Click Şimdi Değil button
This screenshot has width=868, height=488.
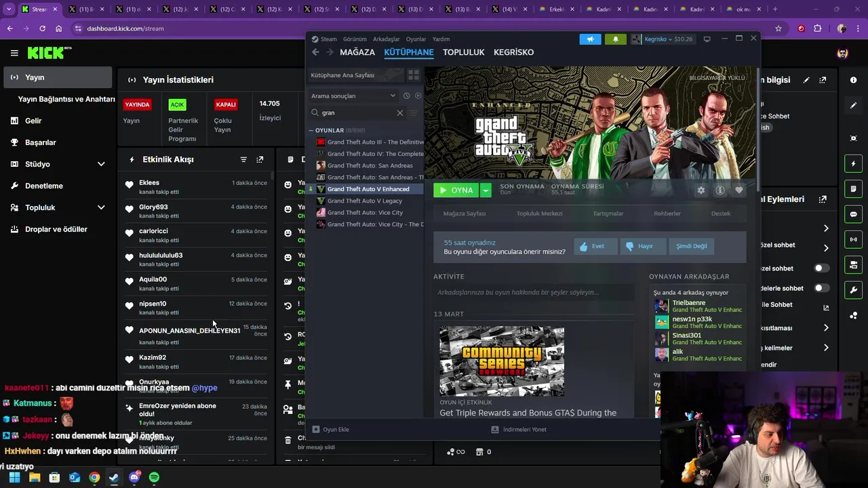(x=692, y=246)
